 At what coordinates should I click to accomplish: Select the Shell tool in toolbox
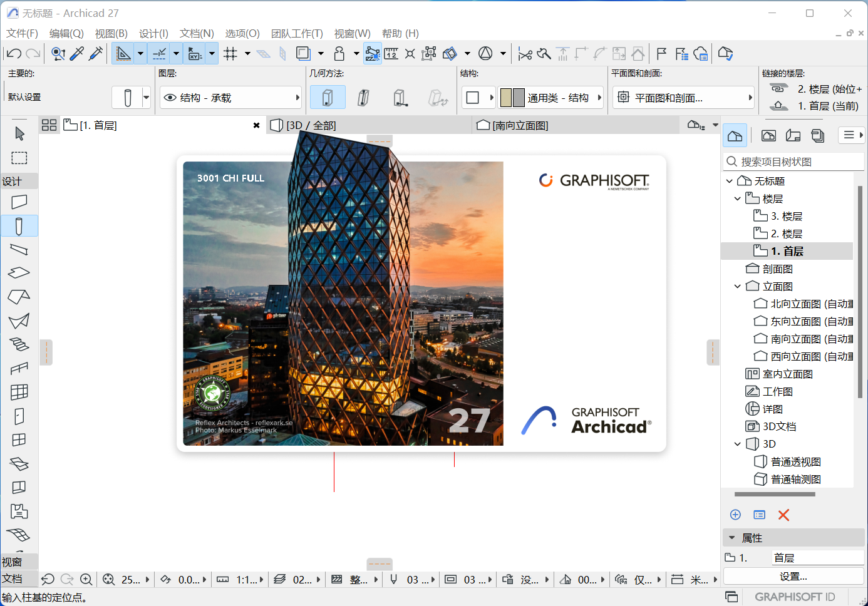coord(19,321)
